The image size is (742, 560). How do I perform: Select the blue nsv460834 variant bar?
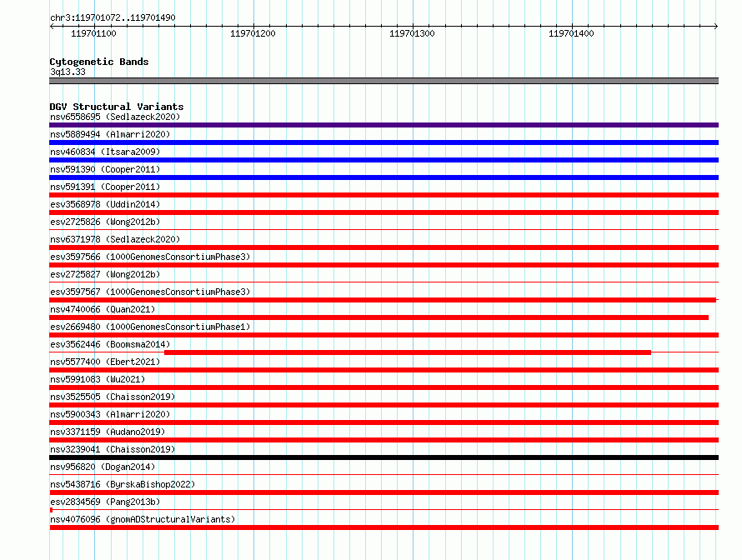point(384,160)
